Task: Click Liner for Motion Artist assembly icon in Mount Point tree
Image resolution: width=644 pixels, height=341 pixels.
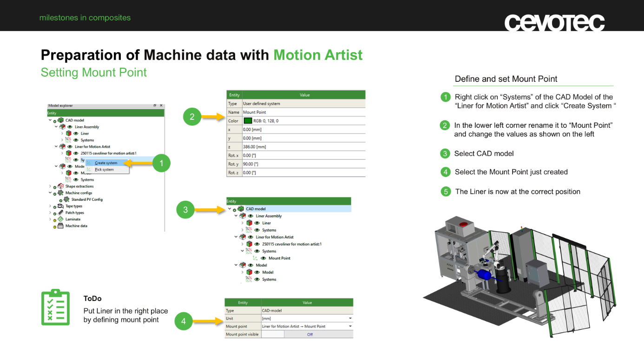Action: pos(243,237)
